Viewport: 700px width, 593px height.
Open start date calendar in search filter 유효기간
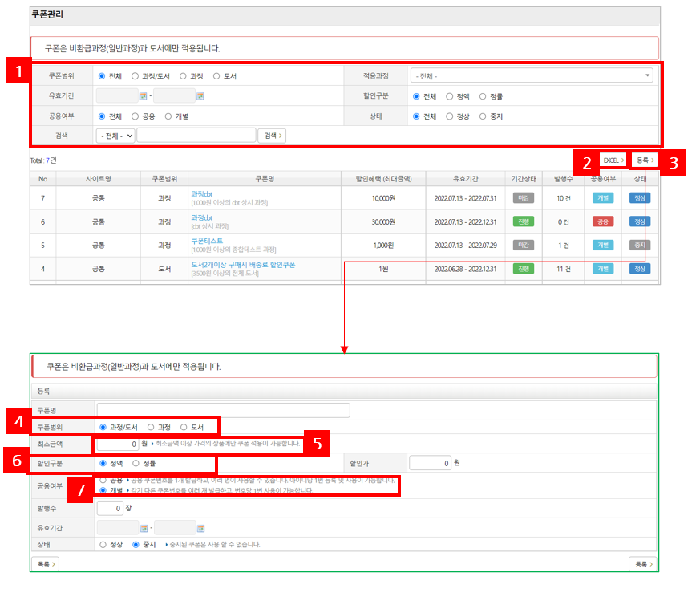pos(144,96)
